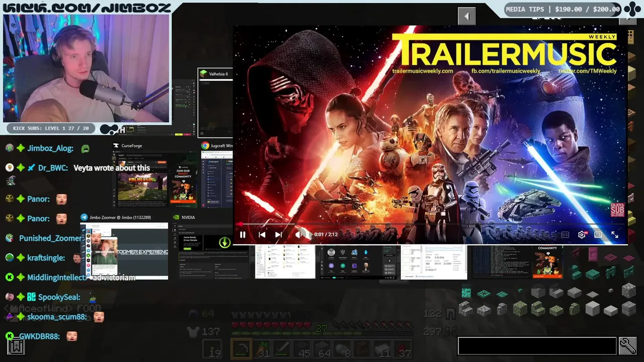Select the cobblestone block item

629,291
